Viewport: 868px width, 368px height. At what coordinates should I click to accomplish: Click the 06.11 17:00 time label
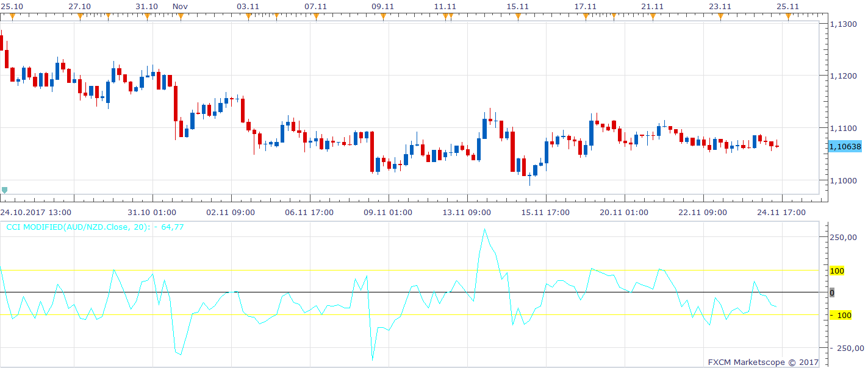[x=308, y=212]
